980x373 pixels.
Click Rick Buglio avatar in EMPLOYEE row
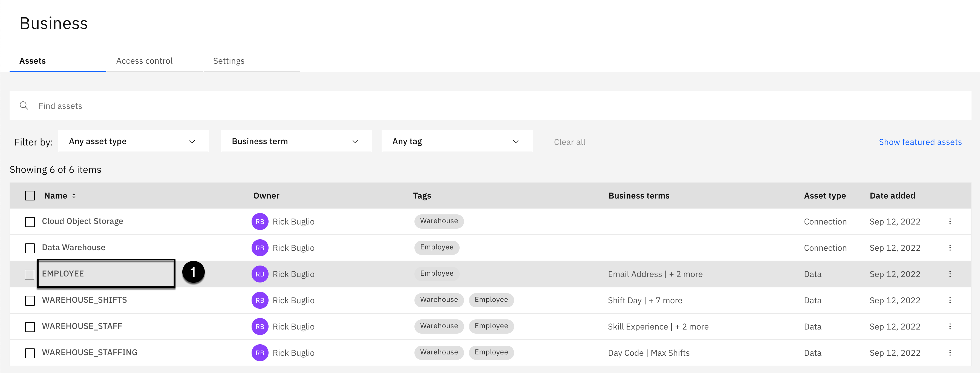coord(260,274)
